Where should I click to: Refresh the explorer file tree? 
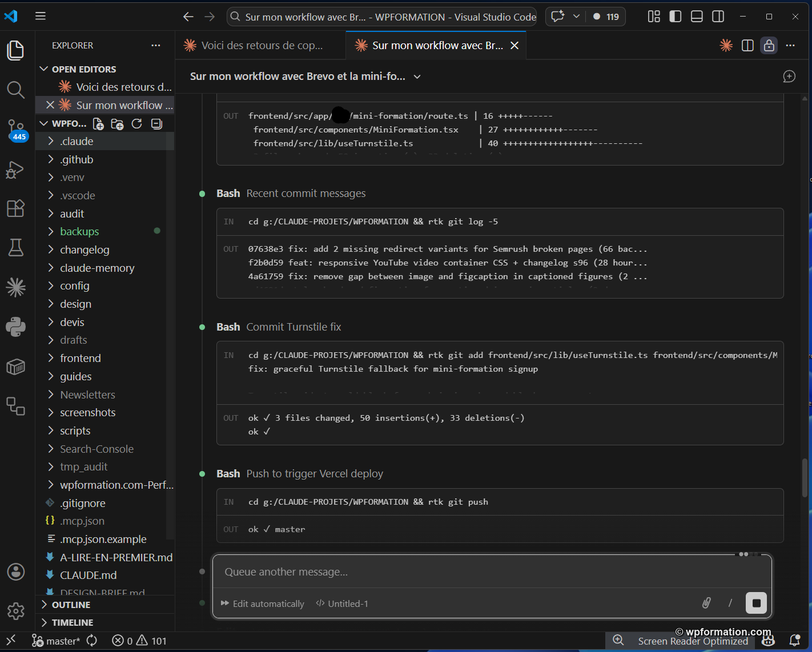click(136, 123)
